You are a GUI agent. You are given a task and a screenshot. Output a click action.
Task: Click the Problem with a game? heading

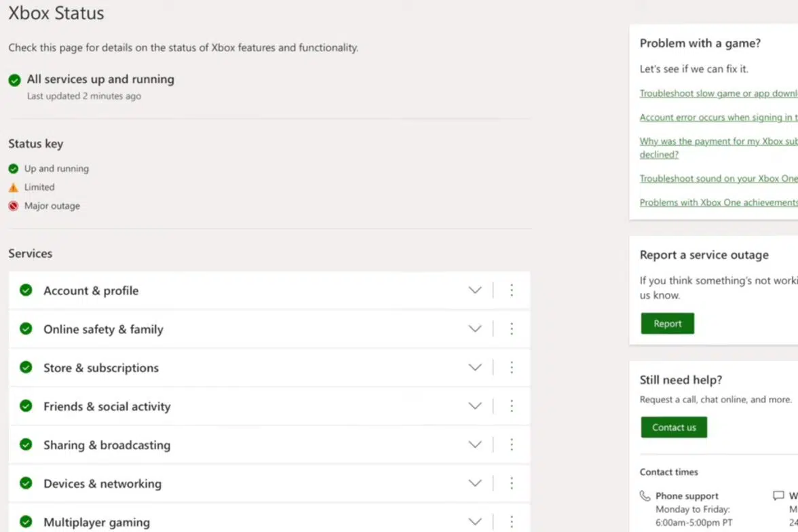point(700,43)
